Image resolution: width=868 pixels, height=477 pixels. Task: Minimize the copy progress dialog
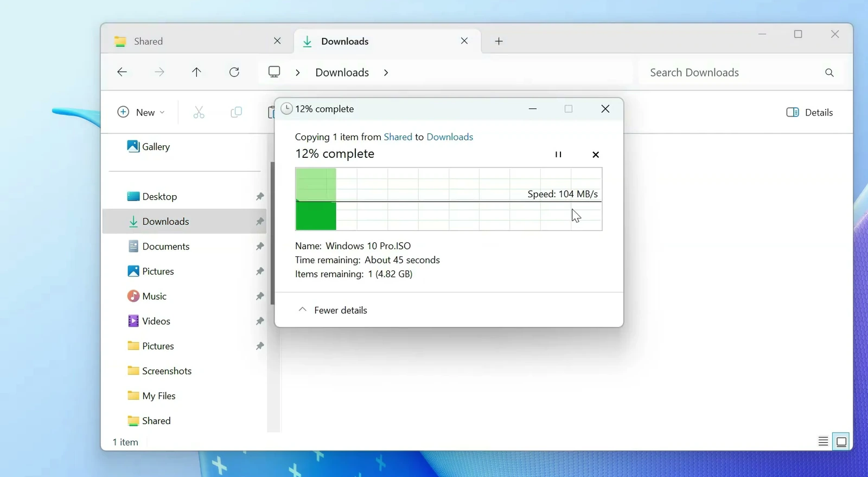click(x=533, y=109)
